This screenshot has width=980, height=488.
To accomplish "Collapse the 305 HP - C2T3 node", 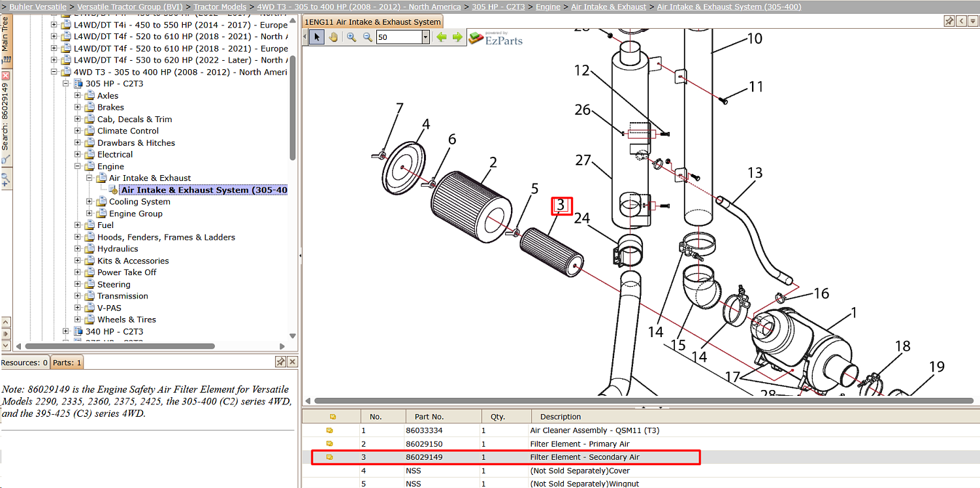I will click(66, 84).
